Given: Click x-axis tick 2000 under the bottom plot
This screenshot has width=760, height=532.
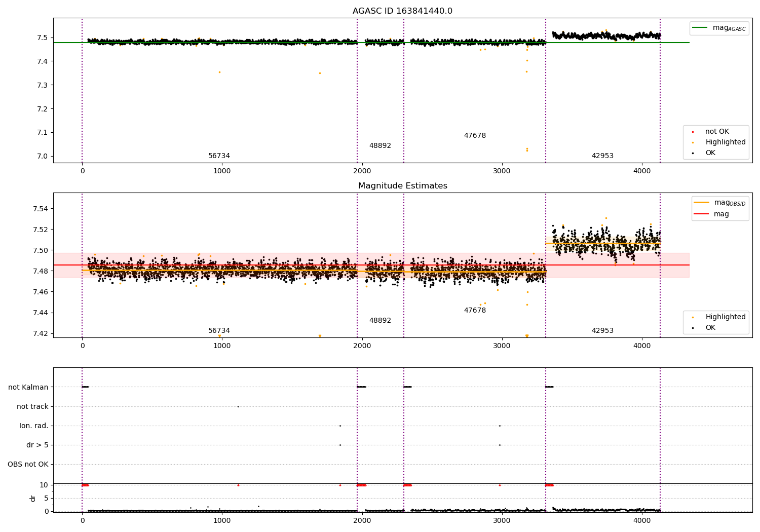Looking at the screenshot, I should [362, 521].
